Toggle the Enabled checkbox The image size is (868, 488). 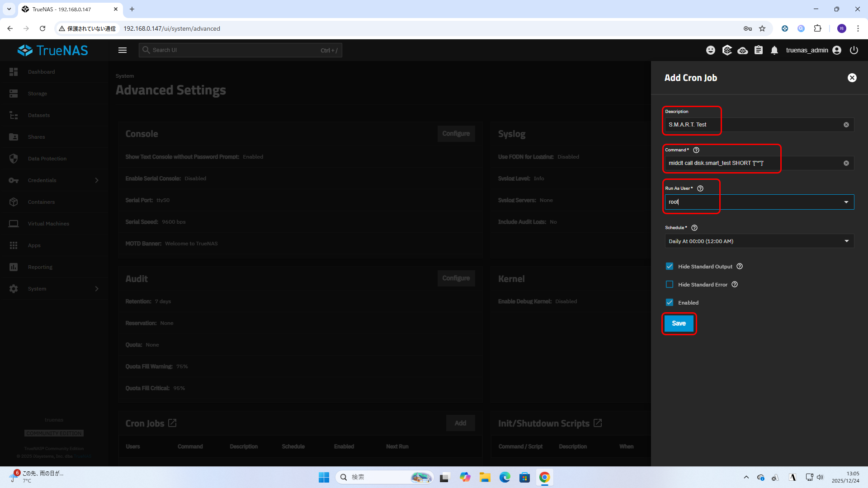coord(670,303)
